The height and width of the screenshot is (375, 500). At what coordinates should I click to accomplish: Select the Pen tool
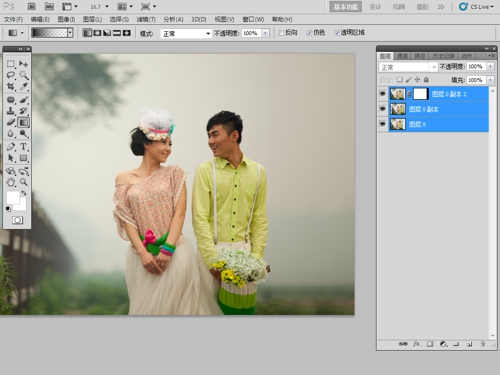tap(11, 147)
